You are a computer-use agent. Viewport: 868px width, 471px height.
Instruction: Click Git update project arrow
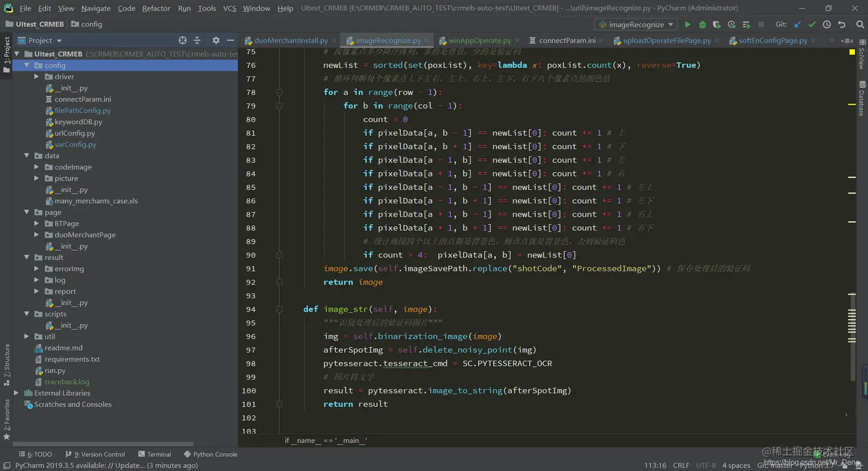click(797, 25)
